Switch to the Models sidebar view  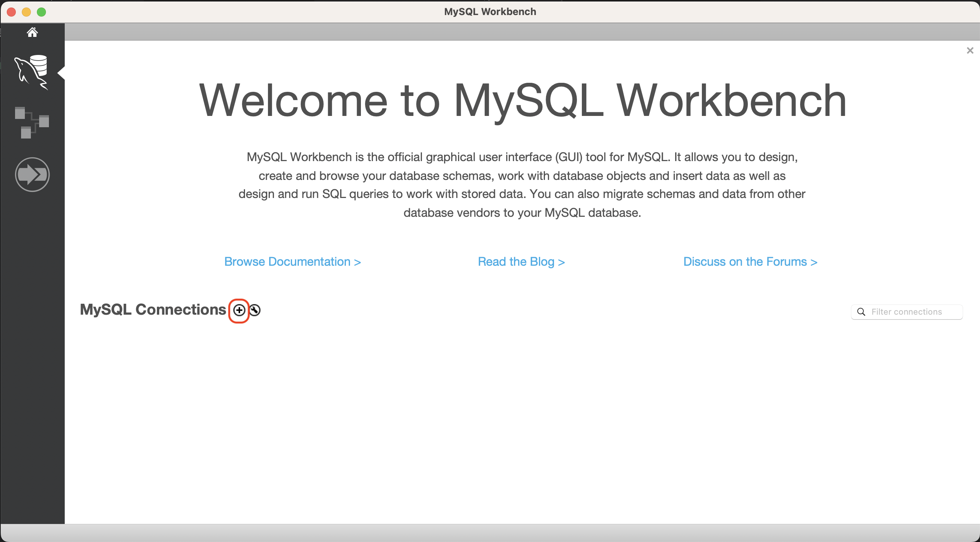point(32,122)
